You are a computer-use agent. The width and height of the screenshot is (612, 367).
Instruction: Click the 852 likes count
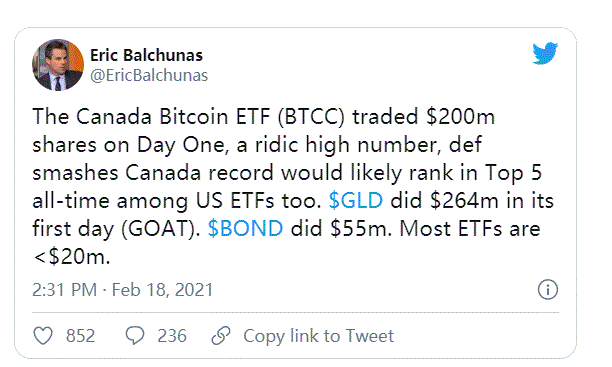[80, 336]
